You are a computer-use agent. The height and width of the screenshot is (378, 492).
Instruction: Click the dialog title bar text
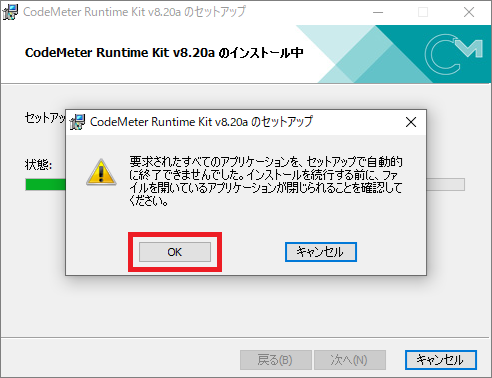201,122
